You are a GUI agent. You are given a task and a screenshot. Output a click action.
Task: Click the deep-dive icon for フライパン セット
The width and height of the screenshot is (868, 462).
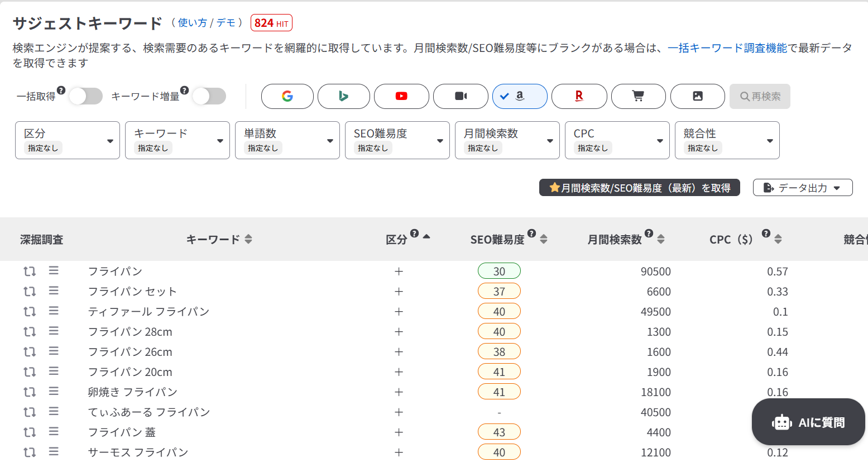point(30,292)
